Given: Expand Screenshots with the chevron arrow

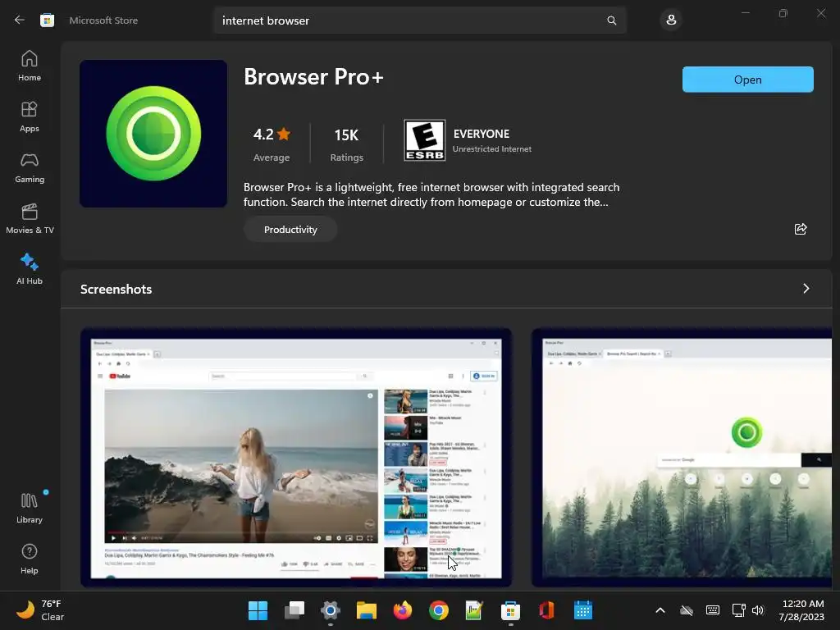Looking at the screenshot, I should coord(806,289).
